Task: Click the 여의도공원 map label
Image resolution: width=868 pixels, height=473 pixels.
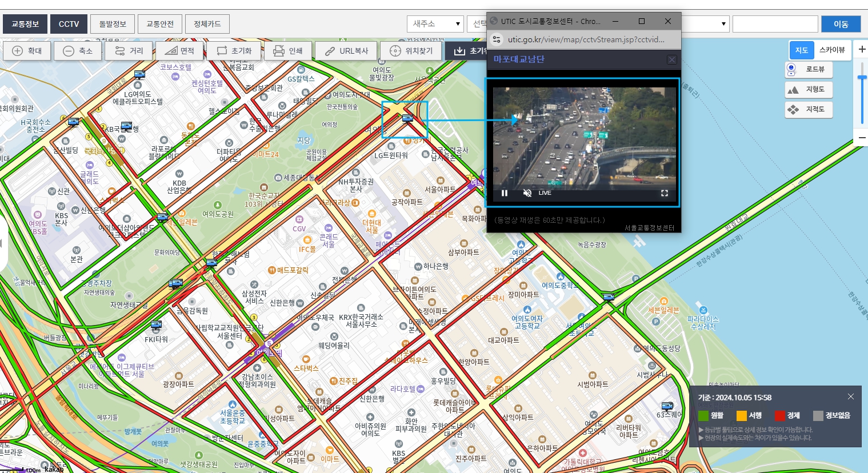Action: click(218, 214)
